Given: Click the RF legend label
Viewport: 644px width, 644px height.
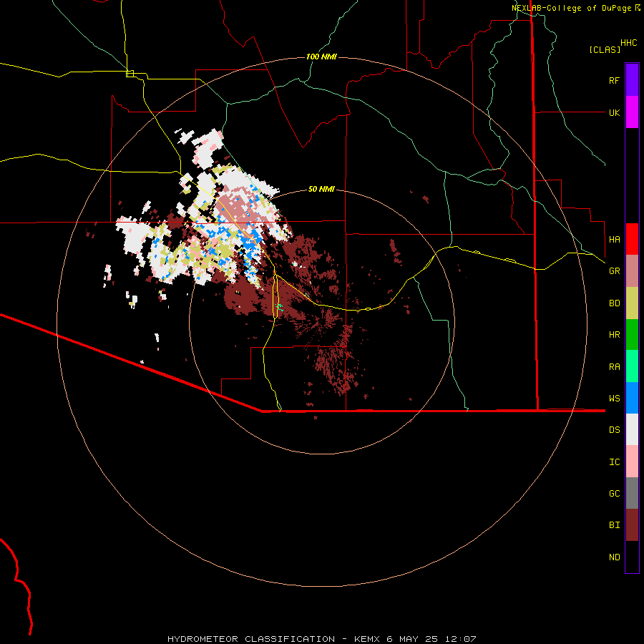Looking at the screenshot, I should pyautogui.click(x=614, y=80).
